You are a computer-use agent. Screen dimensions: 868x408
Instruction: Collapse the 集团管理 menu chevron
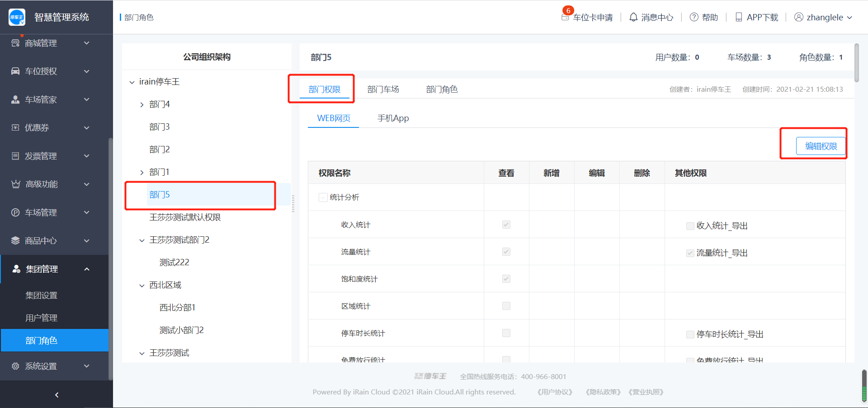87,269
